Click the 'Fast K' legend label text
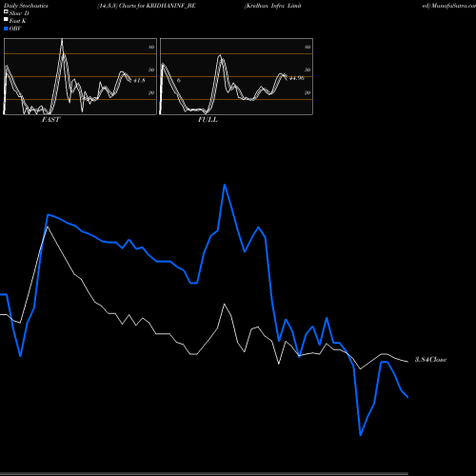This screenshot has width=476, height=476. tap(18, 21)
